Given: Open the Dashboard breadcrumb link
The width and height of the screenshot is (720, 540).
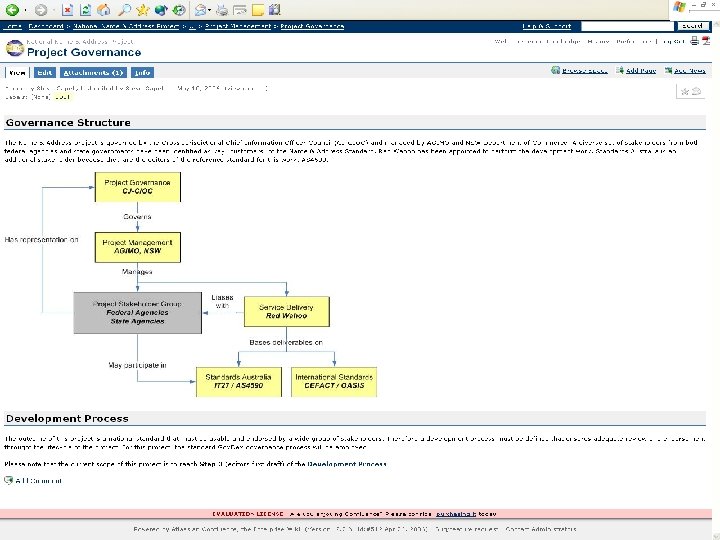Looking at the screenshot, I should click(x=46, y=26).
